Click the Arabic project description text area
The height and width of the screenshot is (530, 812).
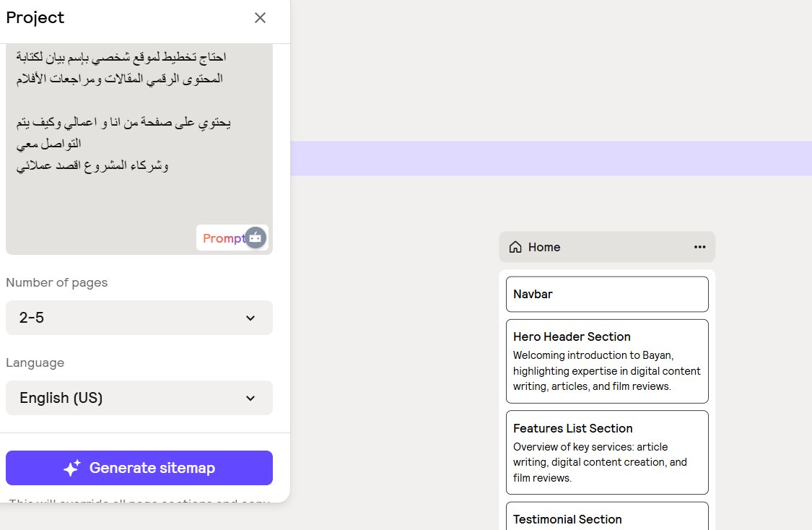139,149
